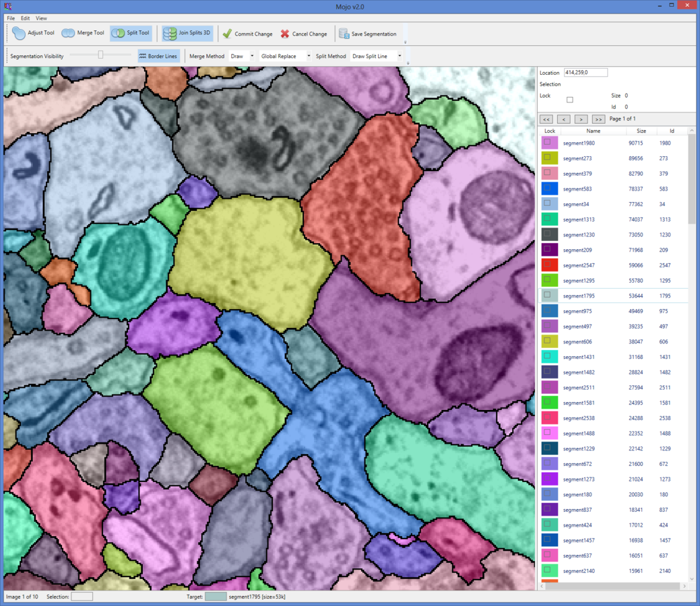The width and height of the screenshot is (700, 606).
Task: Go to previous page with < button
Action: 564,119
